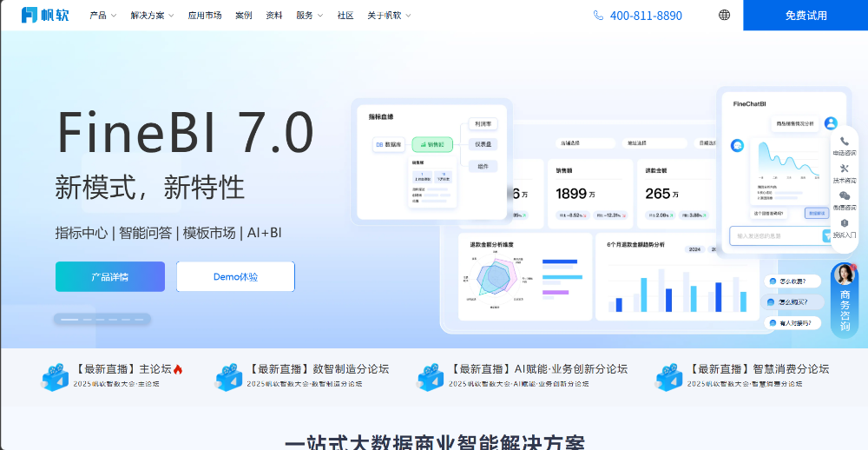
Task: Click the chat bubble icon next to 怎么收费
Action: point(773,281)
